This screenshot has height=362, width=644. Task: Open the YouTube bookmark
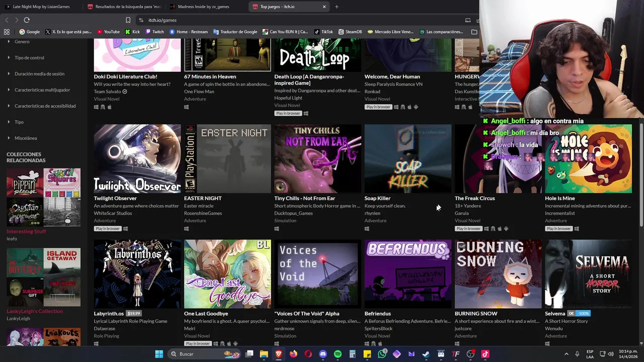point(108,32)
